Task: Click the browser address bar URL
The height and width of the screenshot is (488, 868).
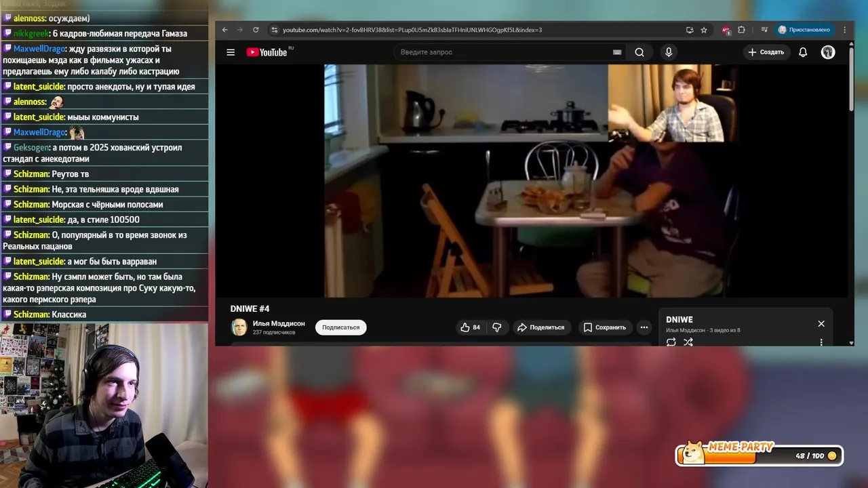Action: tap(412, 30)
